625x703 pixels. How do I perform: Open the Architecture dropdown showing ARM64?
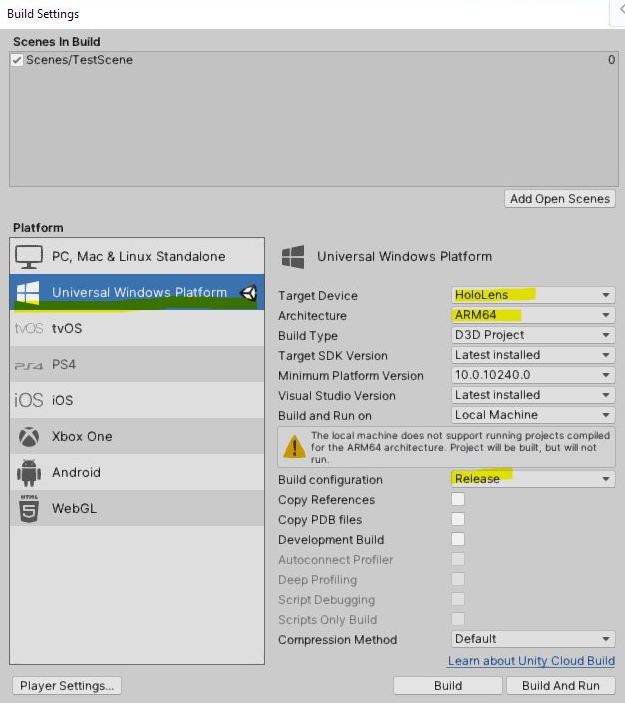coord(533,315)
